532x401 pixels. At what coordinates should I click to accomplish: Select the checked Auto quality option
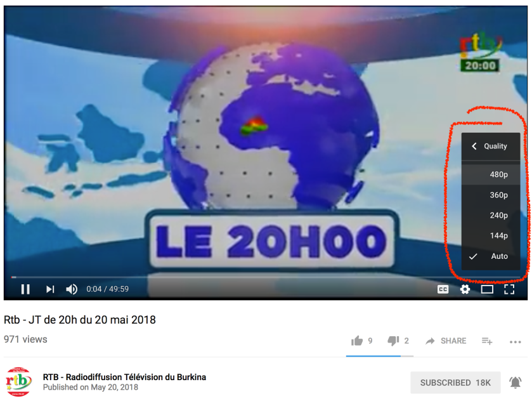click(491, 256)
